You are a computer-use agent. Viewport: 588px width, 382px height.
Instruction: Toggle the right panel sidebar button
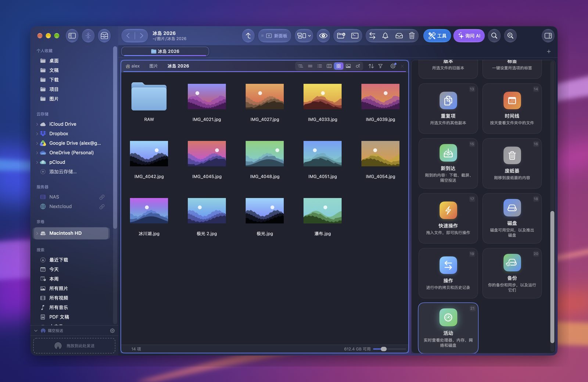(x=548, y=36)
